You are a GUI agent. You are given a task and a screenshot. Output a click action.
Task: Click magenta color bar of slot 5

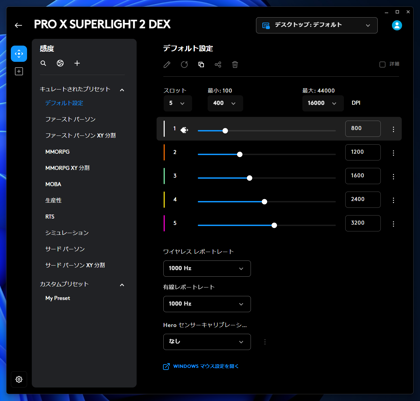tap(164, 223)
